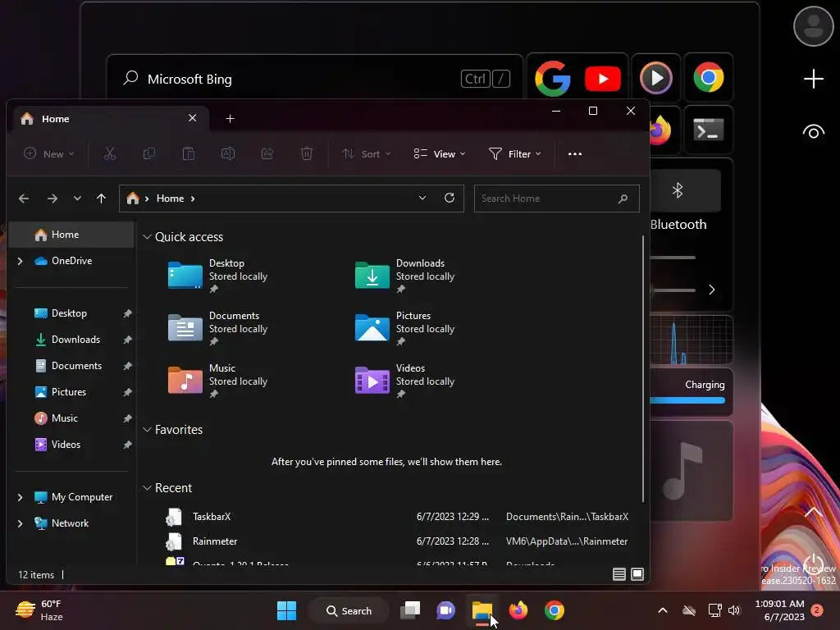840x630 pixels.
Task: Click the Copy icon in File Explorer toolbar
Action: point(149,153)
